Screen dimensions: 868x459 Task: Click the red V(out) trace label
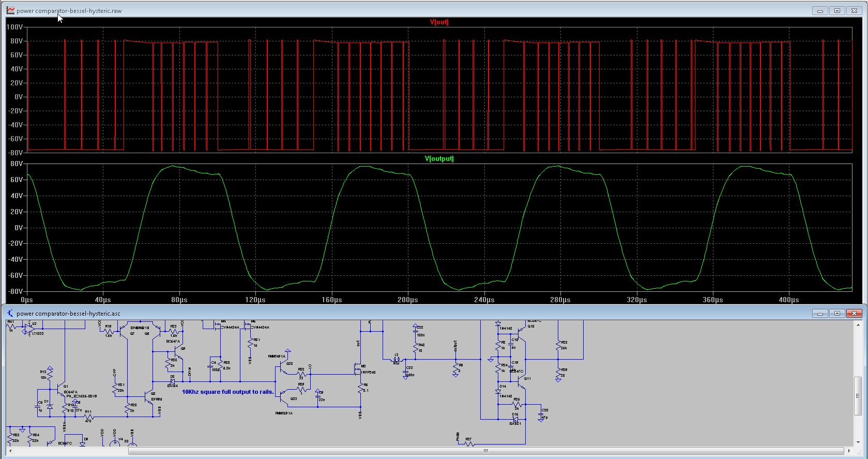[439, 22]
